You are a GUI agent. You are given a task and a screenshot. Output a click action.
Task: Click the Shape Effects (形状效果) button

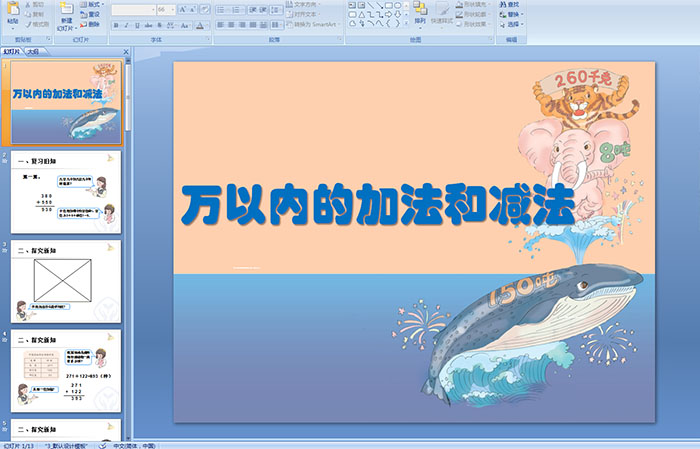[472, 24]
